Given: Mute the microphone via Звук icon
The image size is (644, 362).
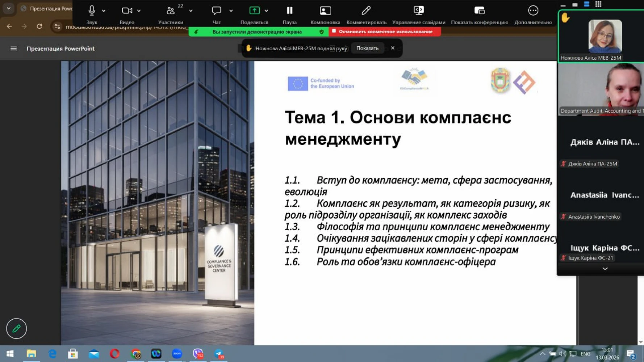Looking at the screenshot, I should point(92,11).
